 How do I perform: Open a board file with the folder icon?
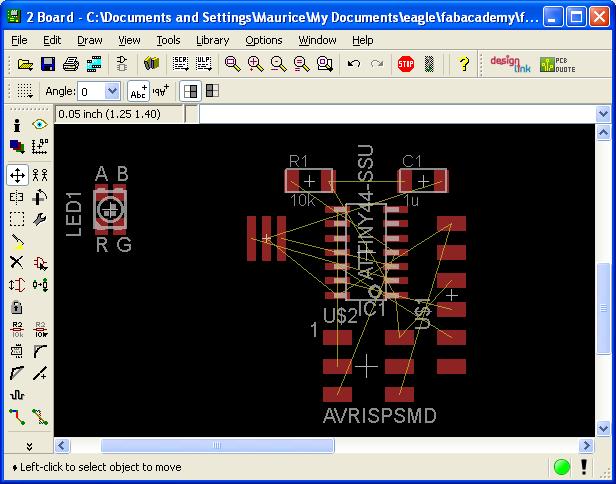click(x=25, y=63)
